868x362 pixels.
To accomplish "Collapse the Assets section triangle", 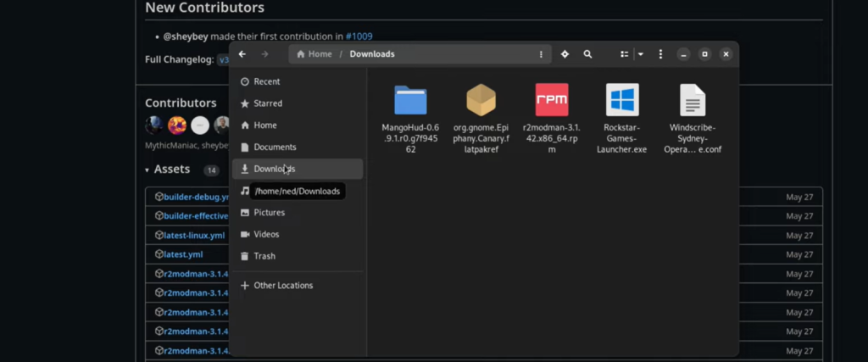I will tap(147, 170).
